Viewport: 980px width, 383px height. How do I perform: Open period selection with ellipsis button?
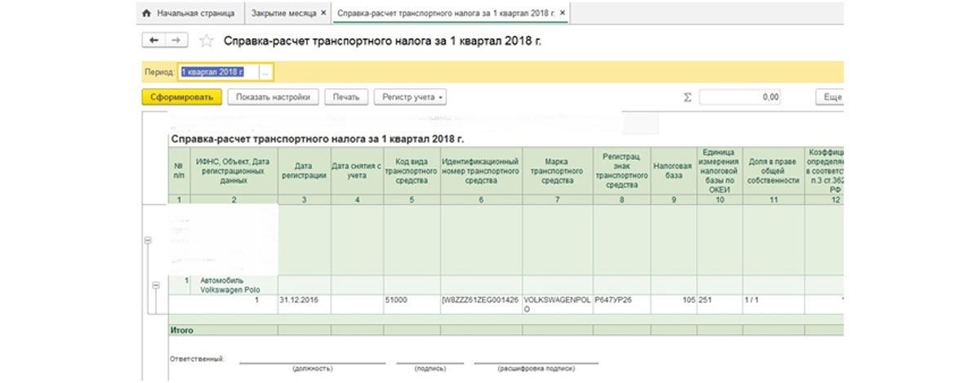coord(266,72)
